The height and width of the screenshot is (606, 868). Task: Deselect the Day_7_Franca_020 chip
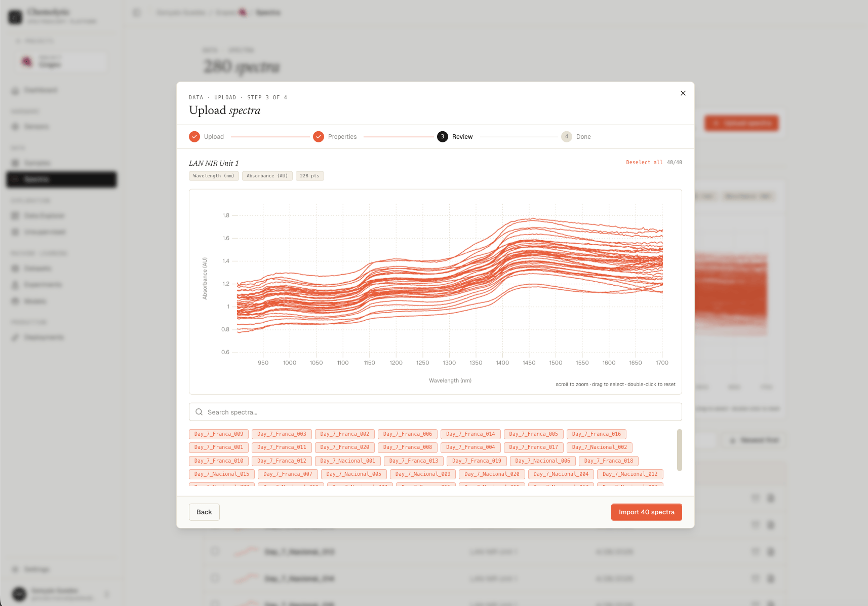click(345, 447)
